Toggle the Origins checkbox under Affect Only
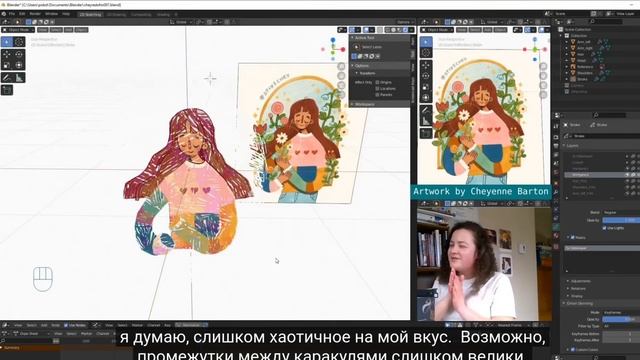This screenshot has height=360, width=640. [377, 82]
